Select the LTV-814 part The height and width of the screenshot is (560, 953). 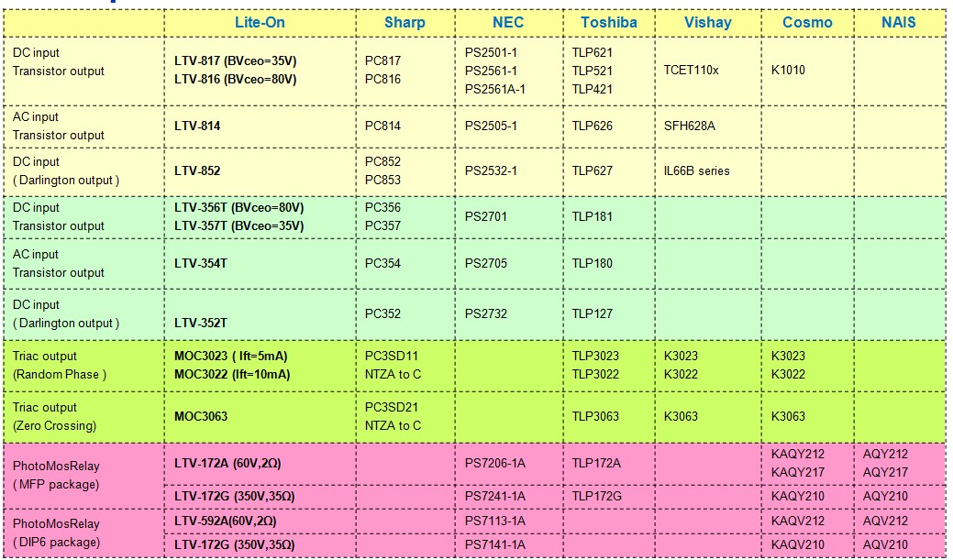197,126
